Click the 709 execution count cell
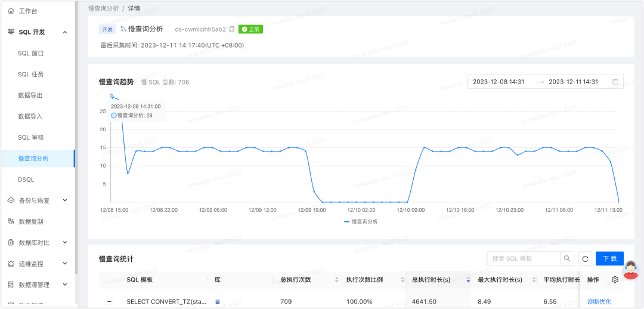644x309 pixels. coord(286,302)
